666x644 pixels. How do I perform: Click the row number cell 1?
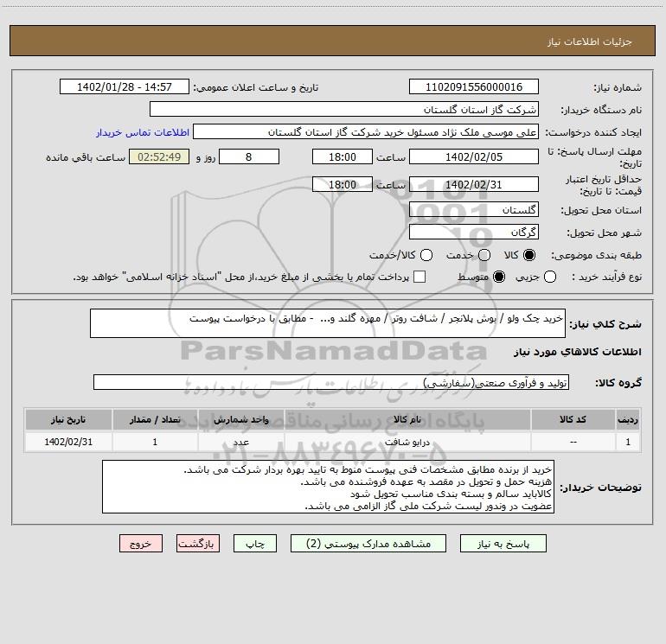pos(628,442)
